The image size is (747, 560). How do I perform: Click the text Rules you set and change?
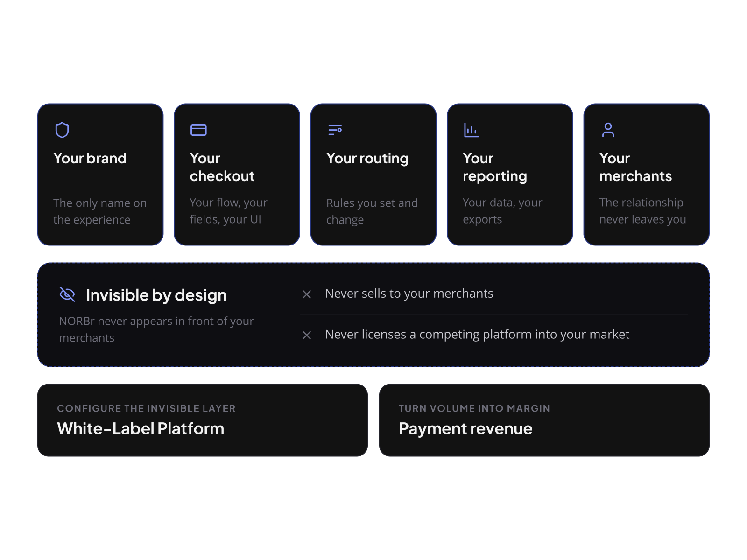(x=372, y=211)
